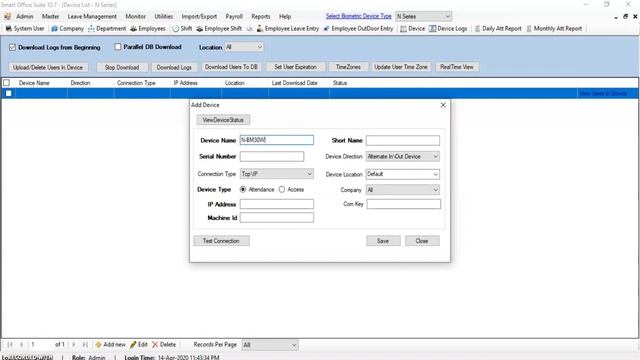This screenshot has width=640, height=360.
Task: Focus the Machine Id field
Action: coord(277,218)
